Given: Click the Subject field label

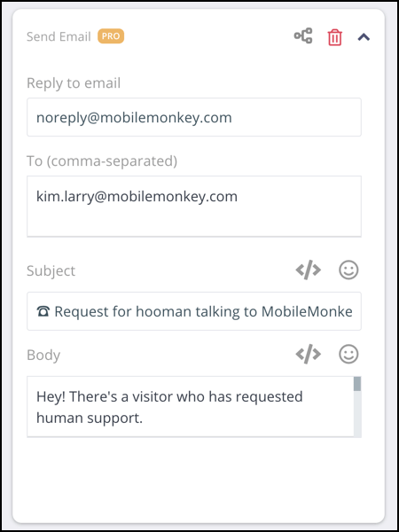Looking at the screenshot, I should pos(51,270).
